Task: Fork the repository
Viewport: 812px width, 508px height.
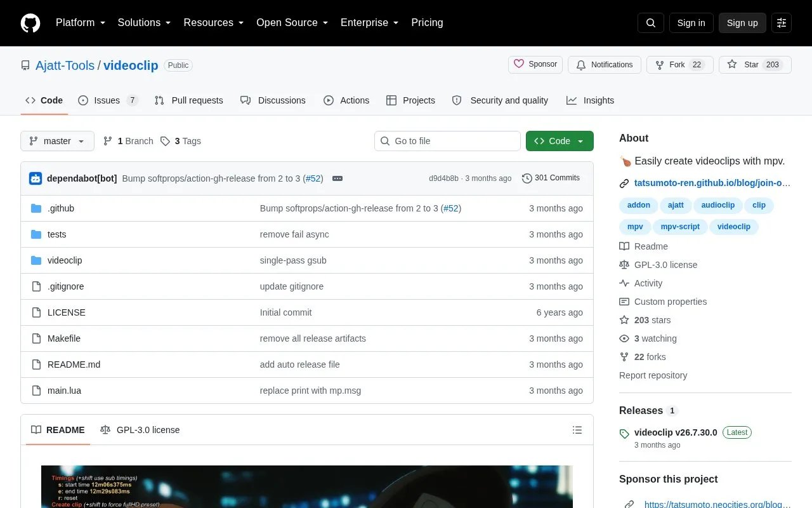Action: (679, 65)
